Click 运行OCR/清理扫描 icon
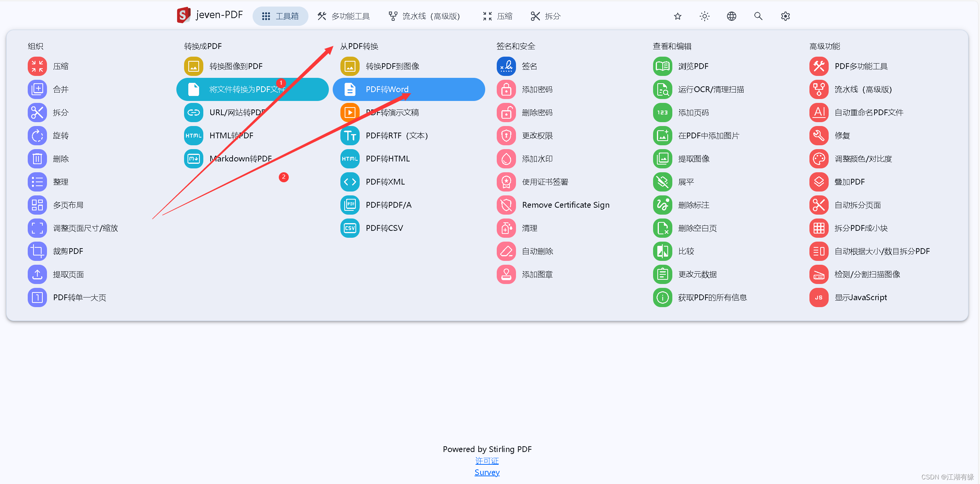This screenshot has height=484, width=980. tap(662, 89)
